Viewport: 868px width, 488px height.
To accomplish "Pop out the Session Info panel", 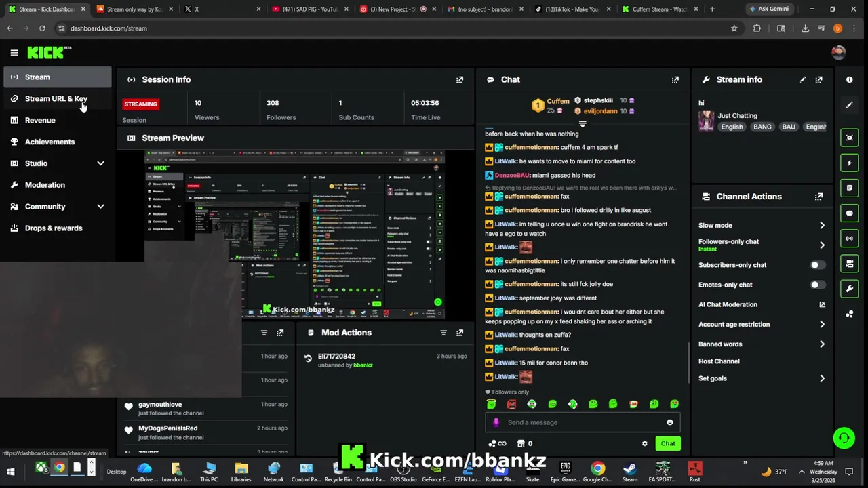I will click(x=460, y=79).
